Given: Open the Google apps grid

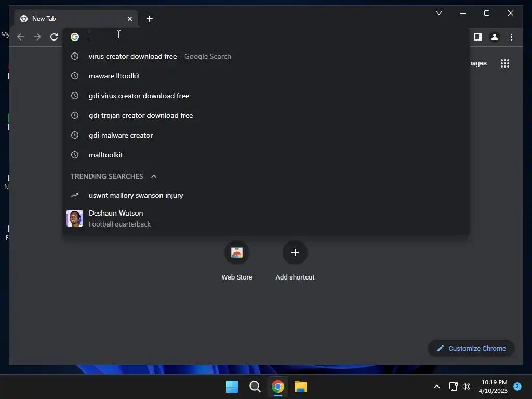Looking at the screenshot, I should pos(505,63).
